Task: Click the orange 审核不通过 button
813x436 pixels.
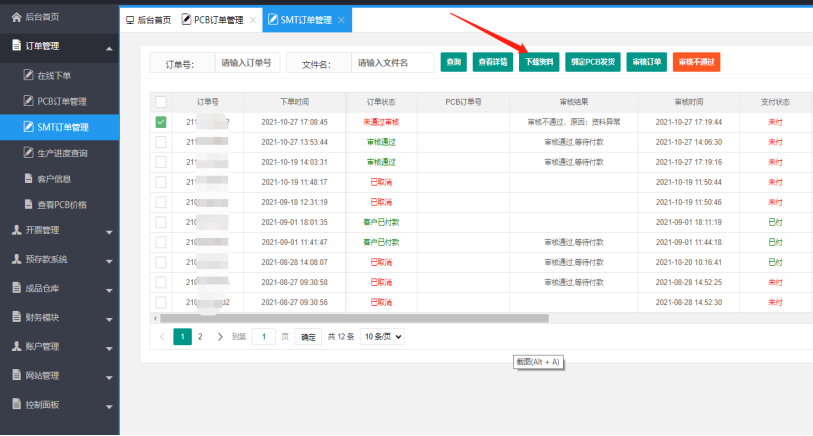Action: (696, 62)
